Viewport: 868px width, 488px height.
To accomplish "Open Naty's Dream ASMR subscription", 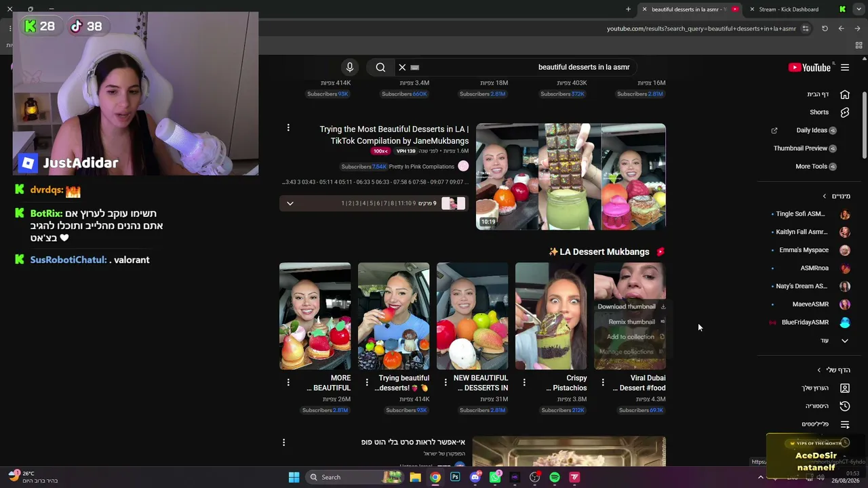I will (x=810, y=286).
